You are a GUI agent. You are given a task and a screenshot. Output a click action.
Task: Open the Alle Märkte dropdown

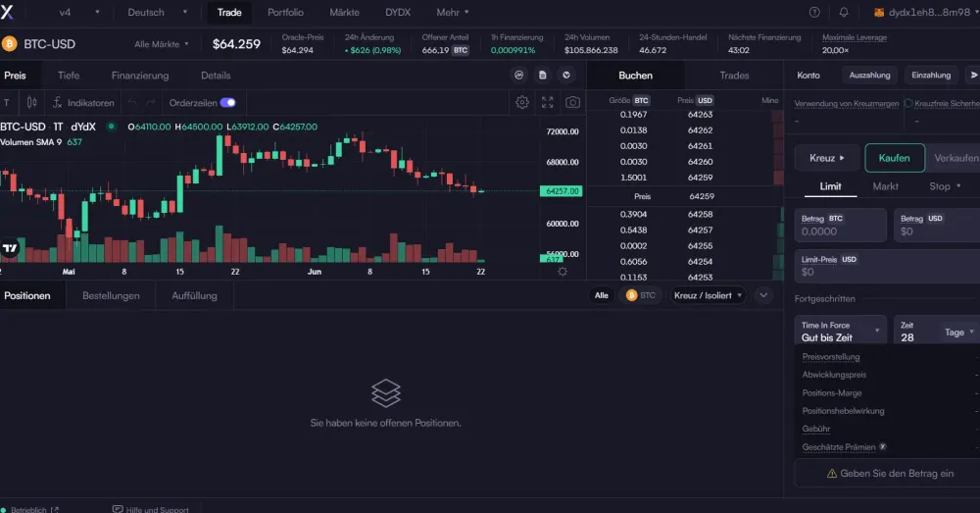point(162,44)
